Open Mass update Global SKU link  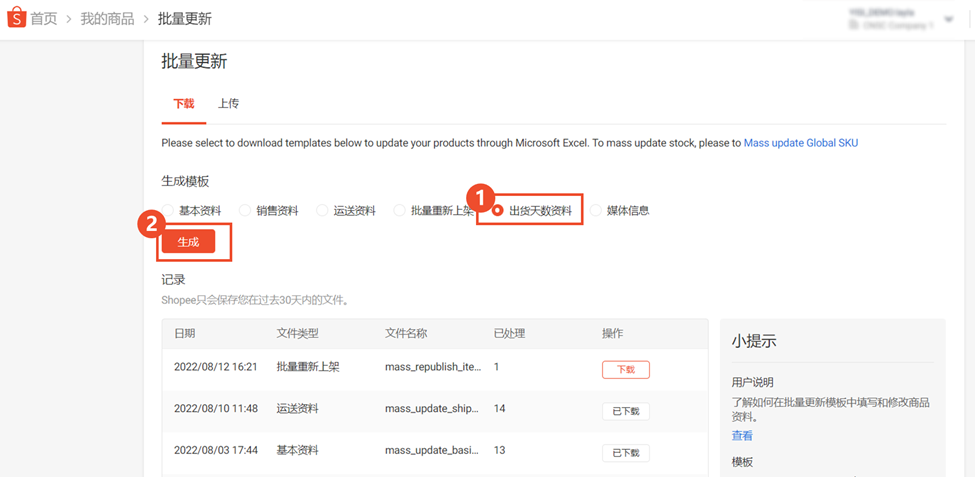[x=801, y=143]
